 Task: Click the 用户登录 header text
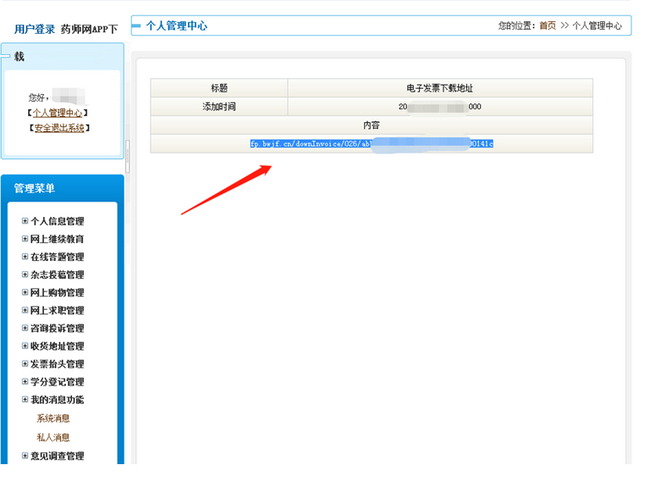pyautogui.click(x=35, y=29)
